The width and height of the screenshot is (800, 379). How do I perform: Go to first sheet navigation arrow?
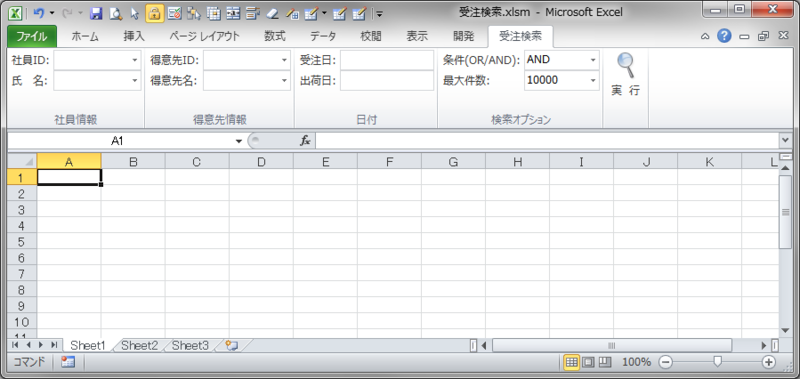tap(14, 345)
